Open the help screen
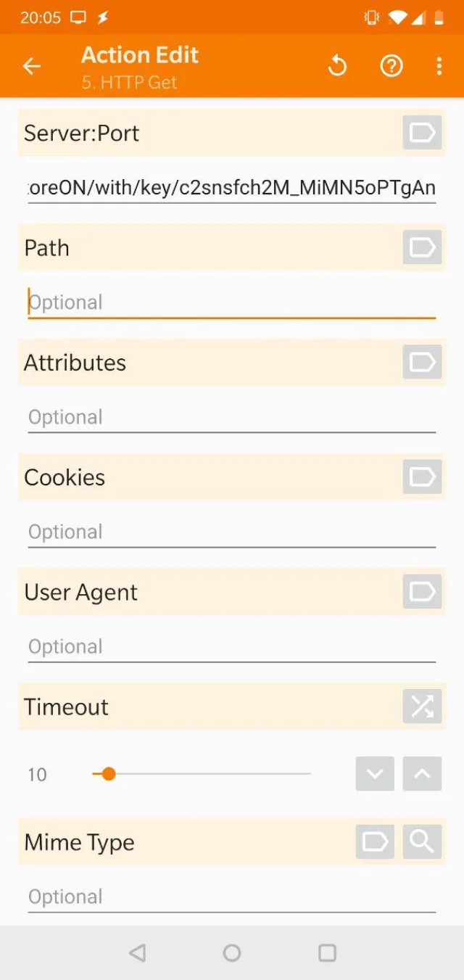This screenshot has height=980, width=464. (391, 65)
